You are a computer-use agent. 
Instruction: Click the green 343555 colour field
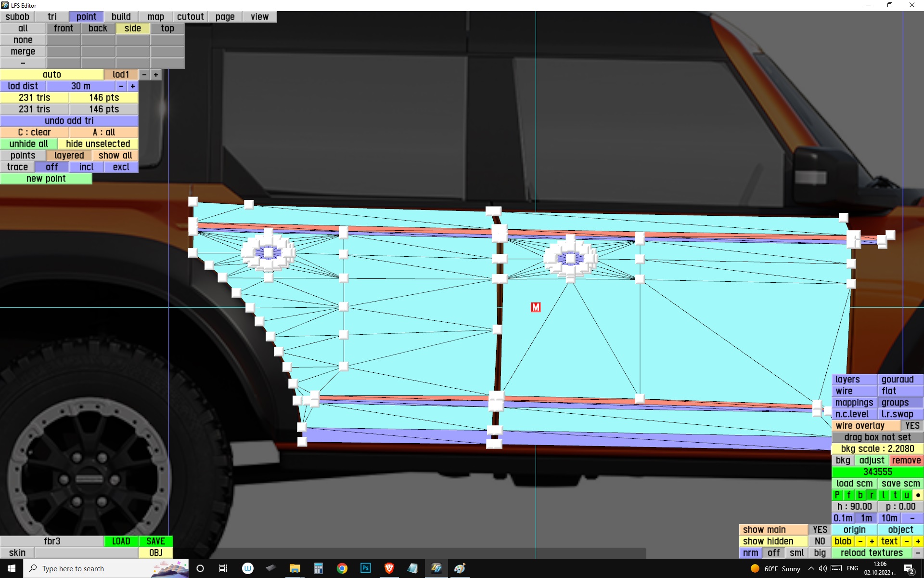(877, 472)
